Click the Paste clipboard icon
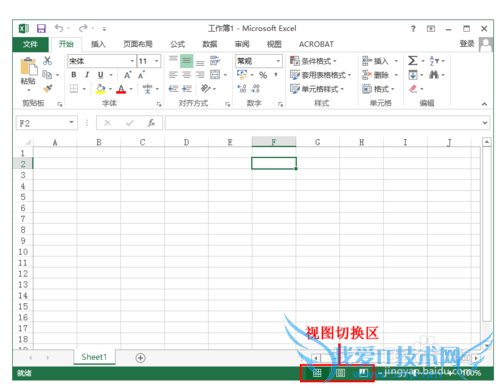This screenshot has width=500, height=389. [x=29, y=66]
